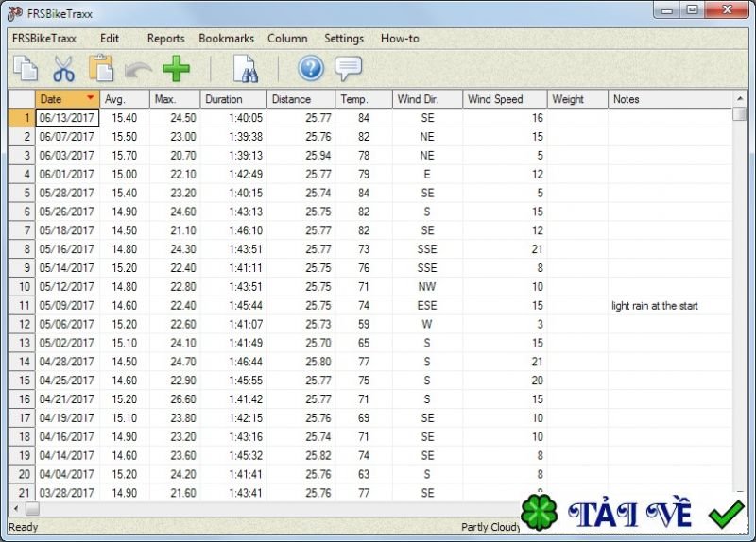Viewport: 756px width, 542px height.
Task: Click max speed cell 26.60
Action: 175,398
